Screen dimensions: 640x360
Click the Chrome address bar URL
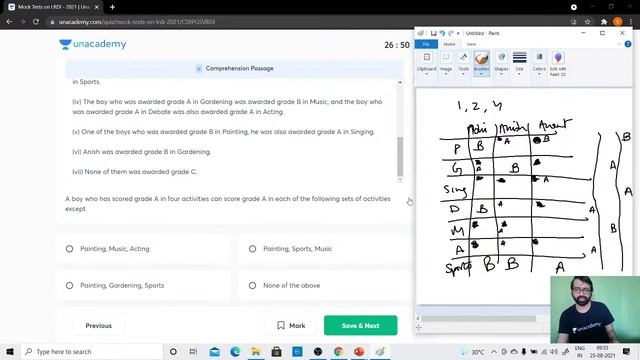(137, 22)
